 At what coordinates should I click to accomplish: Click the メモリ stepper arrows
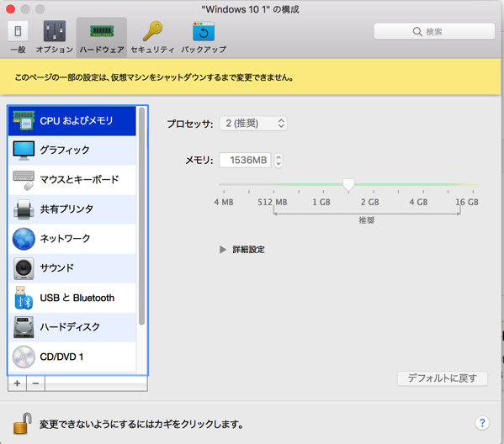pyautogui.click(x=279, y=160)
